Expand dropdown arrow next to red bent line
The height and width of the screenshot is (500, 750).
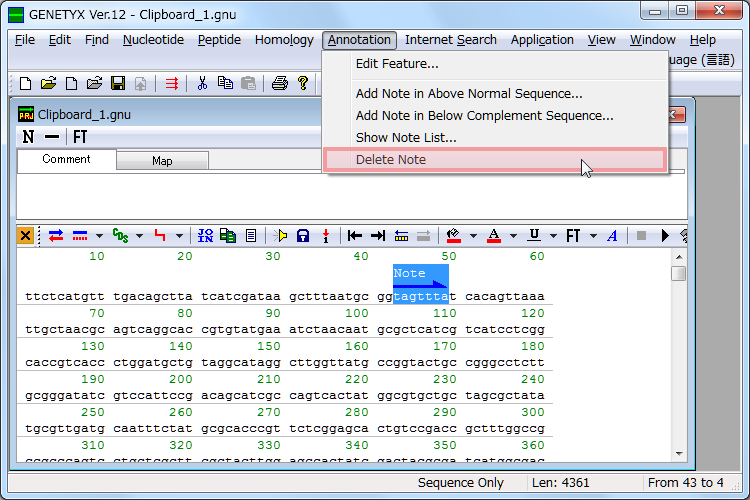(179, 235)
